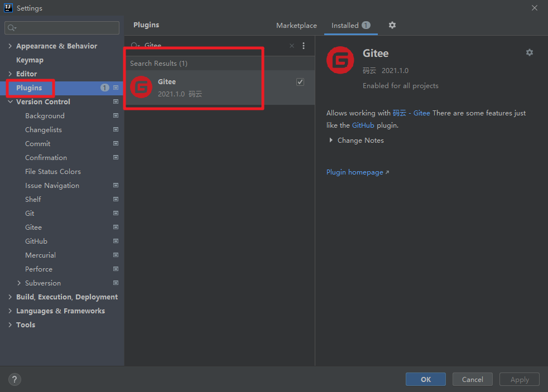Screen dimensions: 548x392
Task: Expand the Change Notes disclosure triangle
Action: (x=330, y=141)
